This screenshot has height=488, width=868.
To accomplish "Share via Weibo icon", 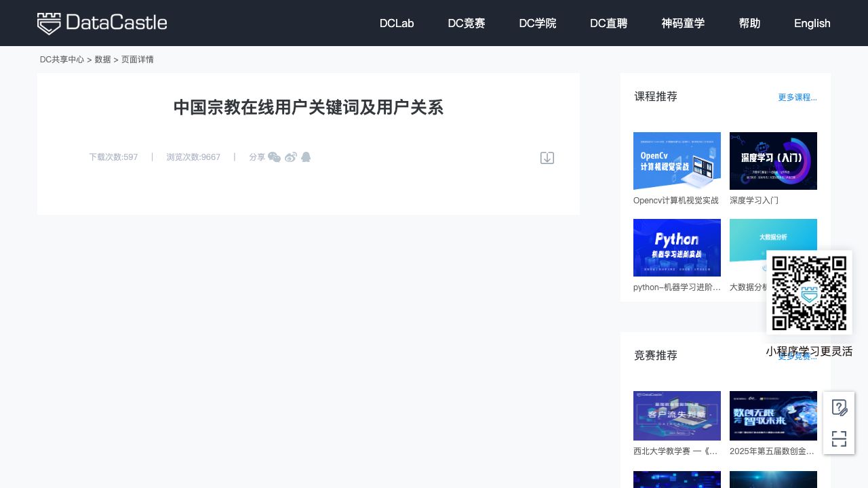I will coord(291,157).
